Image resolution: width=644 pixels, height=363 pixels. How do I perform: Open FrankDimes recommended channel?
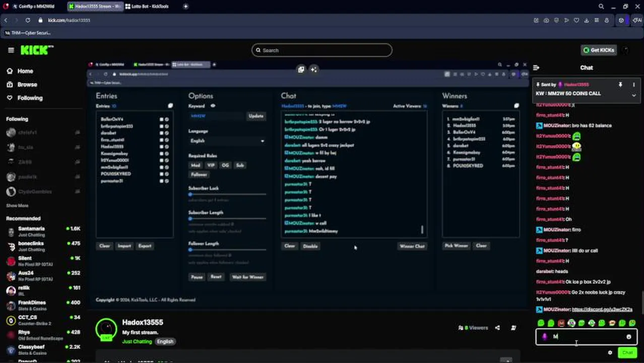pyautogui.click(x=42, y=305)
